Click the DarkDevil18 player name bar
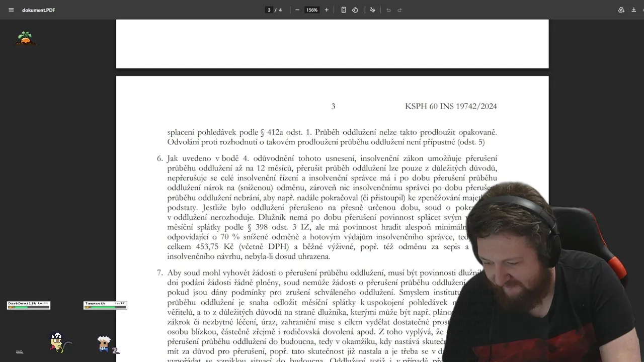 (x=29, y=305)
